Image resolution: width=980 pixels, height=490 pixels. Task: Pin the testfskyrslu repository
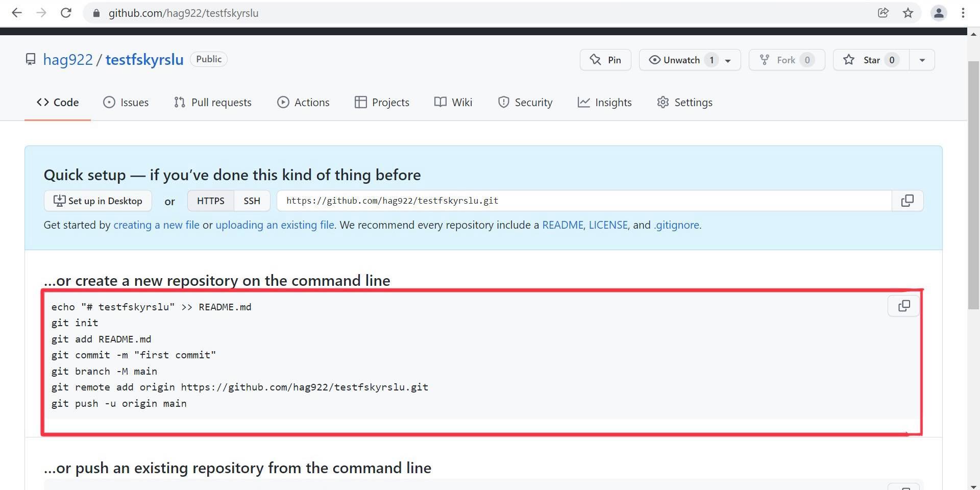[x=605, y=60]
